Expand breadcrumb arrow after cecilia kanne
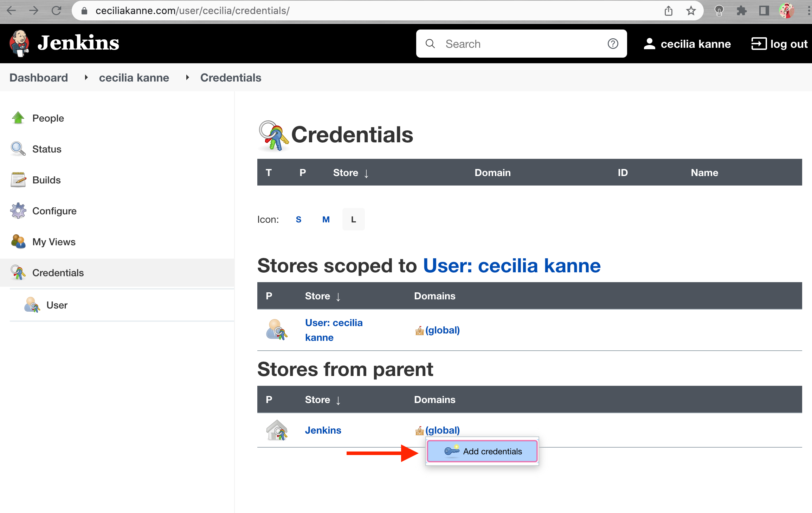 click(187, 78)
